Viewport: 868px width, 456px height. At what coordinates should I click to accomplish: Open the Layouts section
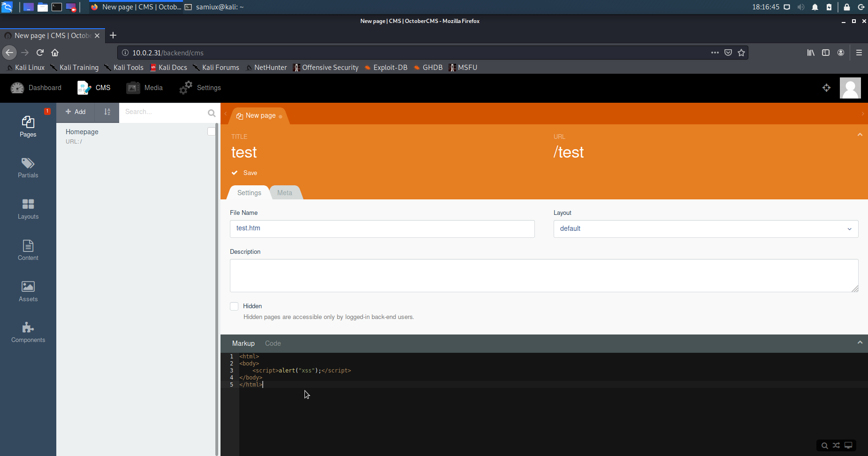click(x=28, y=209)
